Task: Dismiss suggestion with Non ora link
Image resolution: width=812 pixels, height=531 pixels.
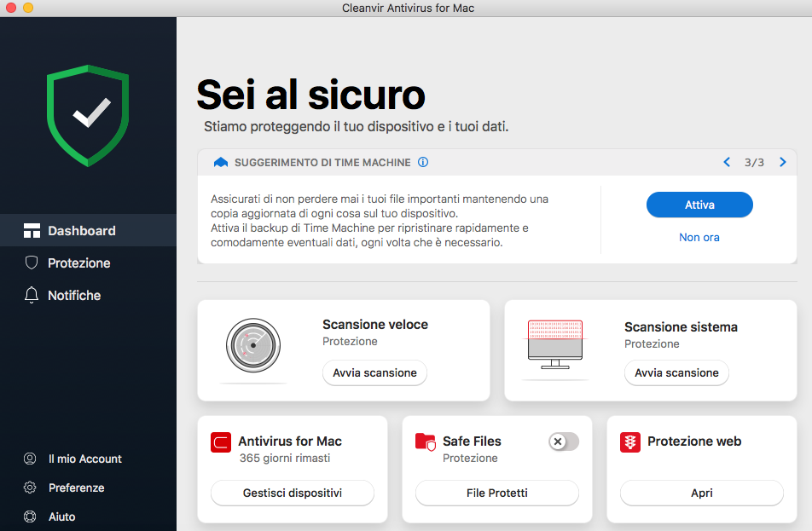Action: click(699, 237)
